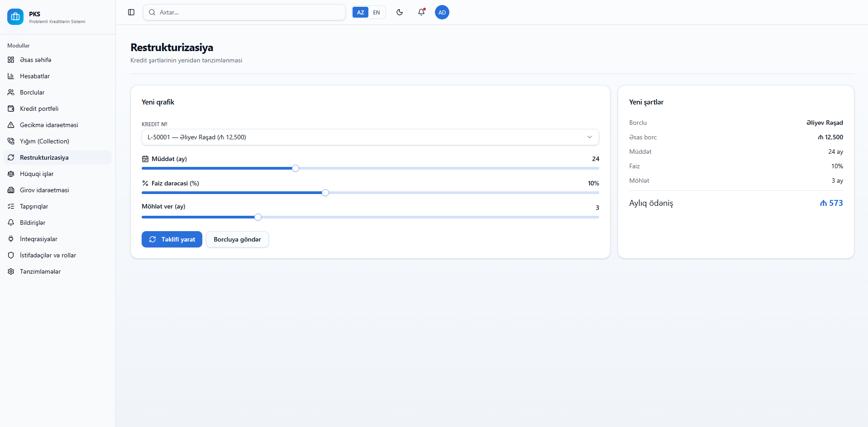Viewport: 868px width, 427px height.
Task: Click the ₼ 12,500 principal amount
Action: [x=830, y=137]
